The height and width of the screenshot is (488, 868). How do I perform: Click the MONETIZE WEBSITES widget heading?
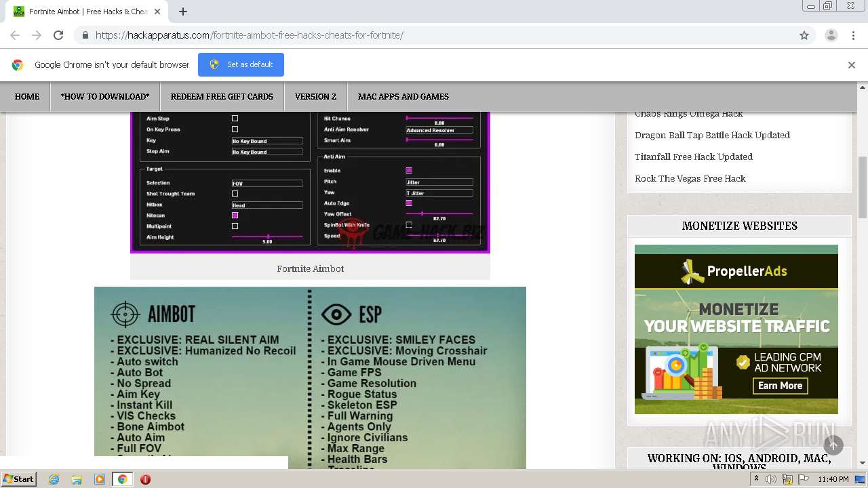[x=739, y=226]
